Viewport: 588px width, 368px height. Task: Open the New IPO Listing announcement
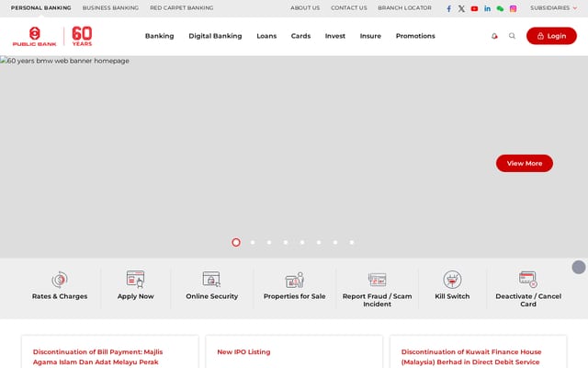click(x=243, y=351)
